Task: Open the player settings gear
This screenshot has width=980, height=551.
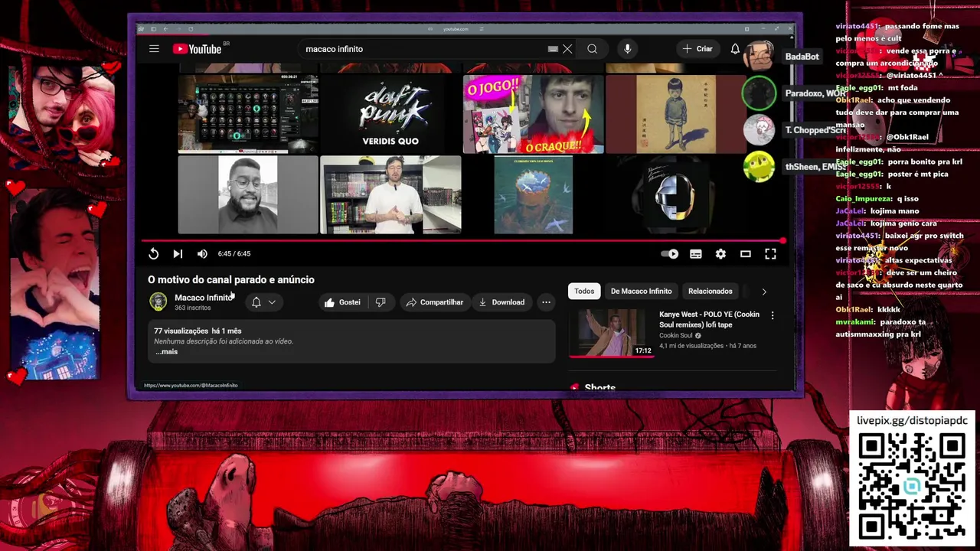Action: tap(720, 254)
